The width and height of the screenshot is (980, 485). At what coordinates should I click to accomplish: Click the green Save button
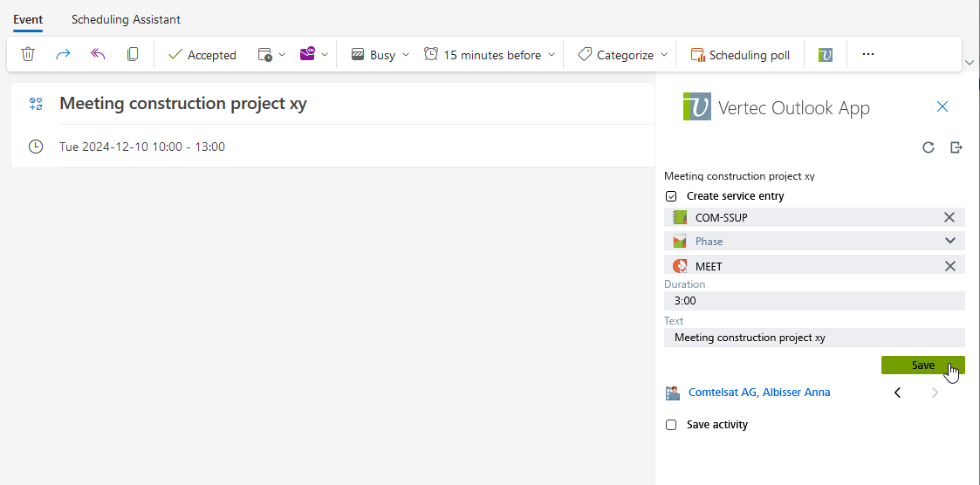(x=922, y=365)
